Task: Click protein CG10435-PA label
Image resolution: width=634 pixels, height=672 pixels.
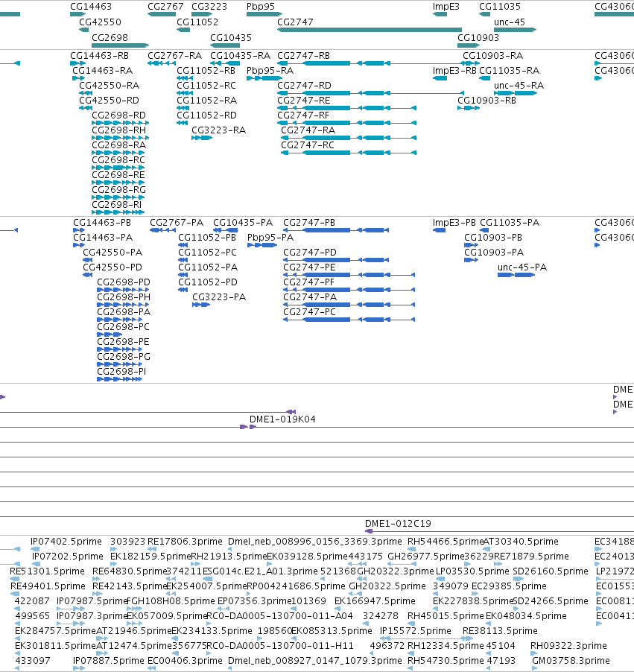Action: (x=243, y=223)
